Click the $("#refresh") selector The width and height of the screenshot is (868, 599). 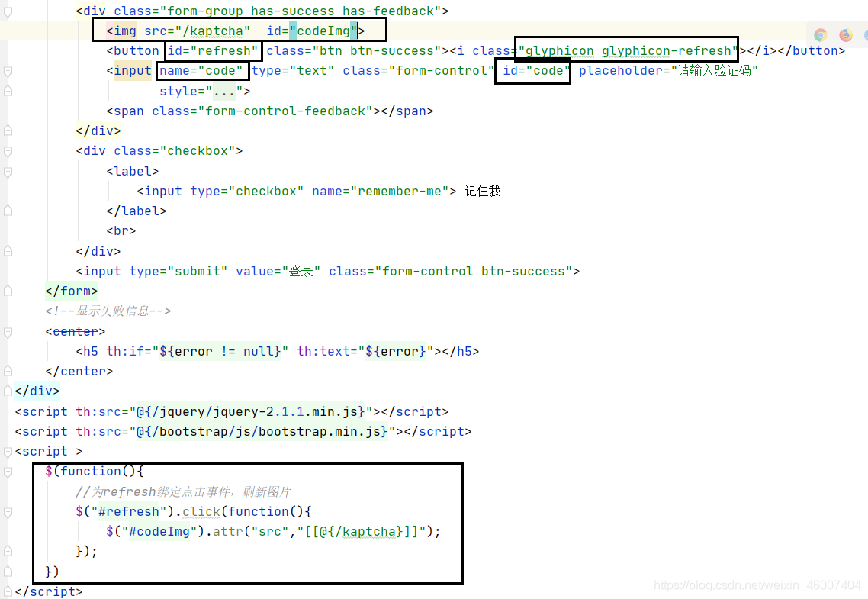pos(125,511)
